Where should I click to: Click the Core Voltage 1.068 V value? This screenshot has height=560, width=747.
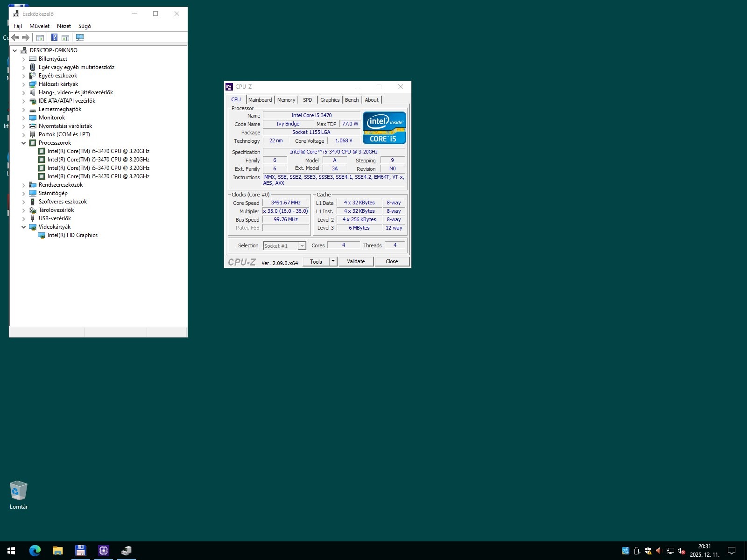344,140
